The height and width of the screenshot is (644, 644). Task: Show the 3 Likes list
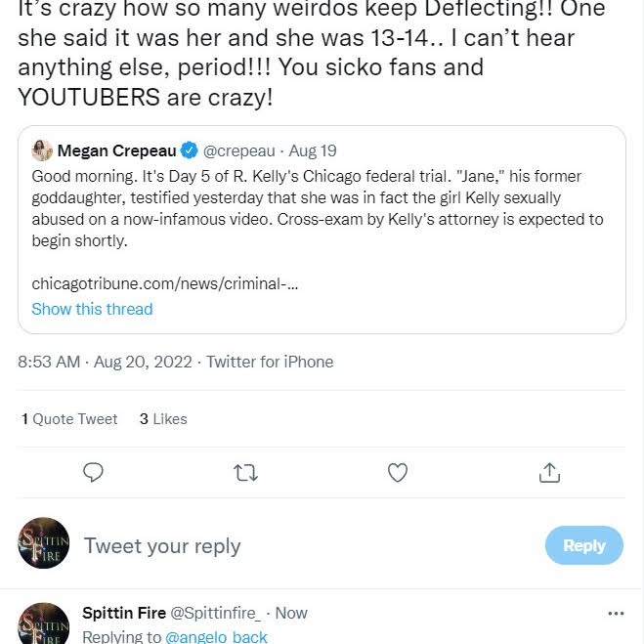click(163, 418)
